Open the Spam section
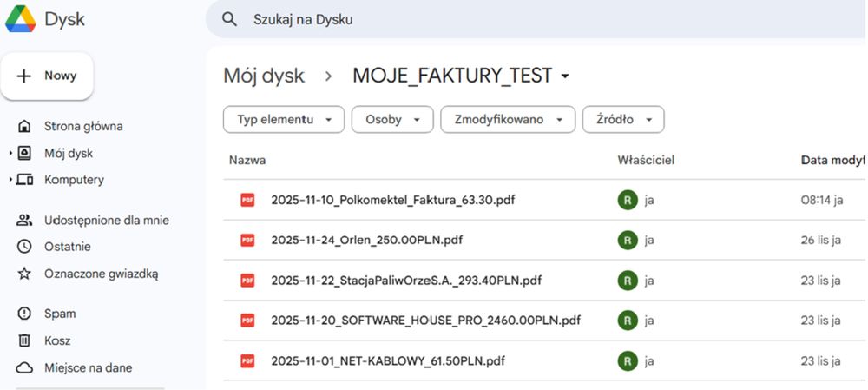 pos(60,314)
